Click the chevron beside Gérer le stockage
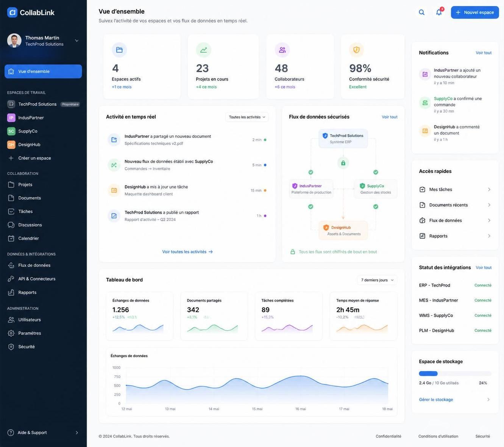 pos(488,400)
